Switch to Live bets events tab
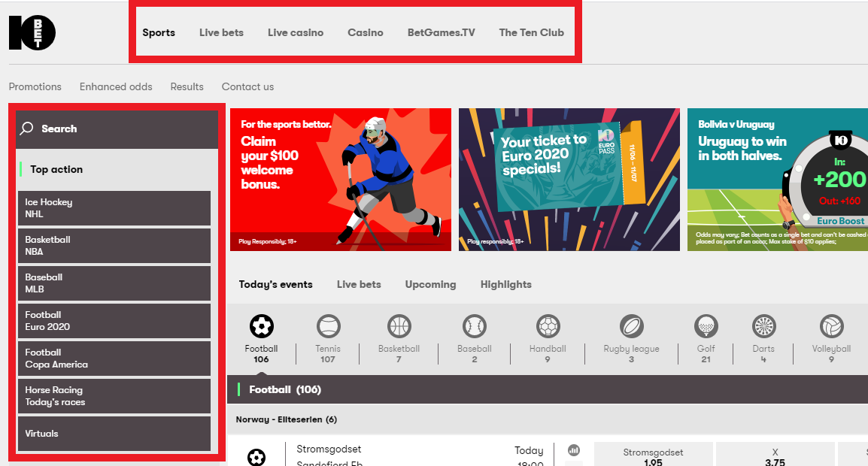 click(x=359, y=284)
